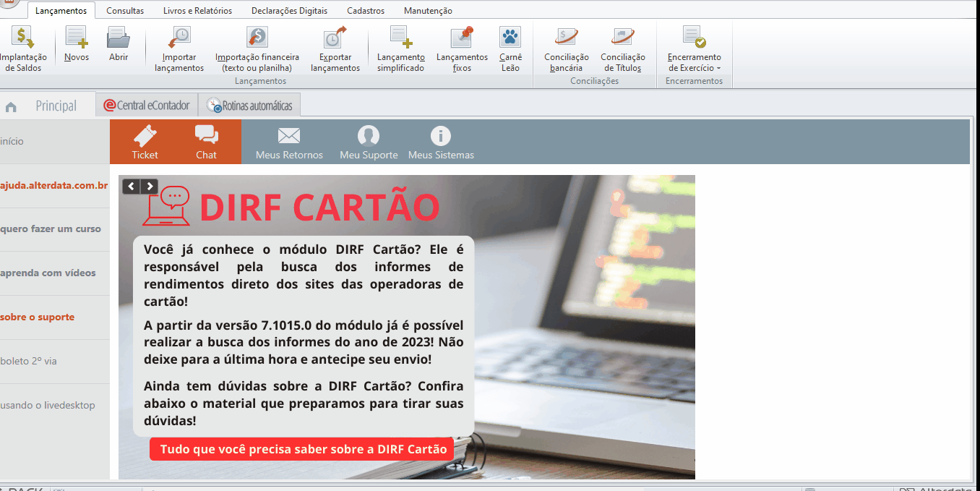Open ajuda.alterdata.com.br link

(x=55, y=186)
